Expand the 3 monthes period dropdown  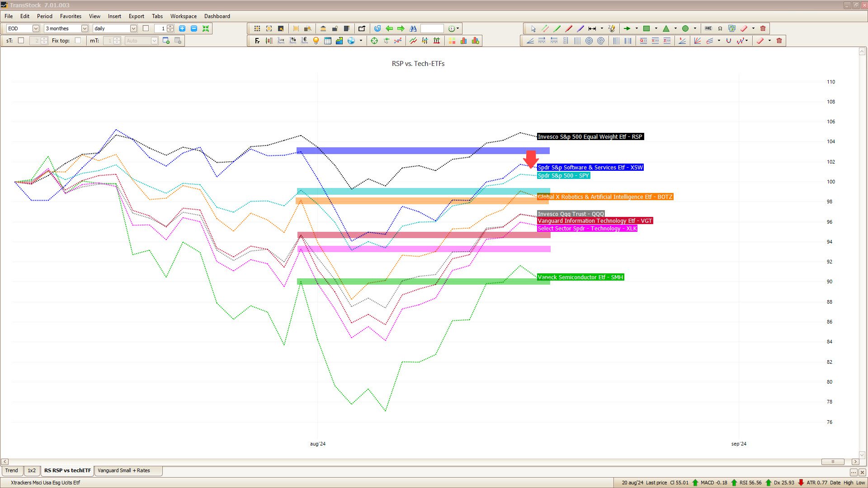coord(85,28)
